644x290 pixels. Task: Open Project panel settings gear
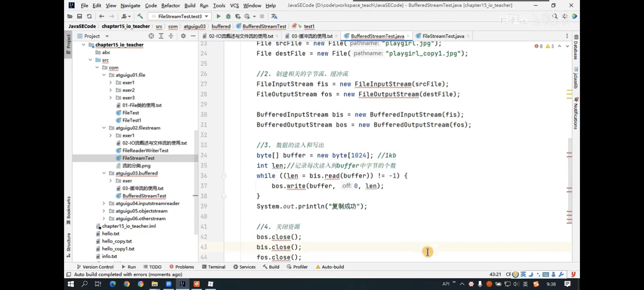[183, 36]
